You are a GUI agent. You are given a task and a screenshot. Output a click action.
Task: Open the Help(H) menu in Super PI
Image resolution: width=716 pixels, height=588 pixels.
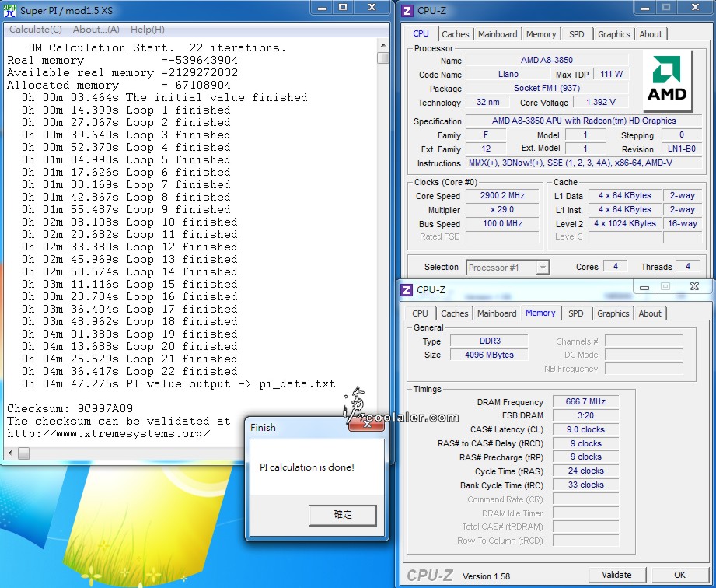tap(148, 30)
